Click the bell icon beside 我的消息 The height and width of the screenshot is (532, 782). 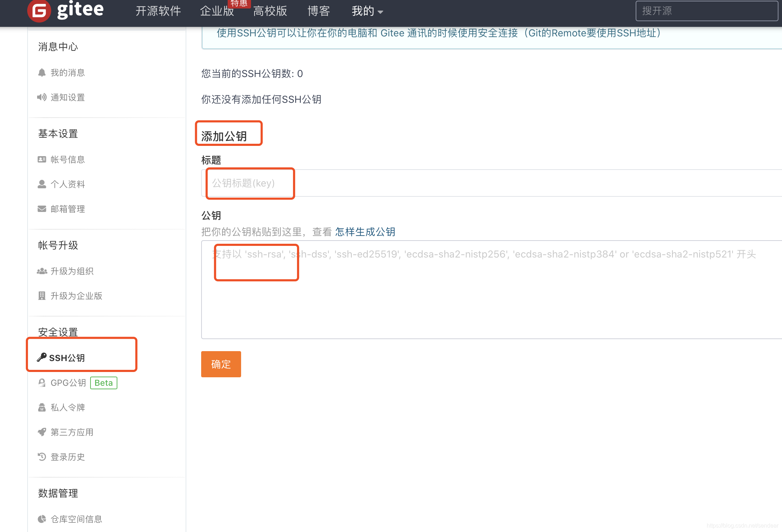pos(42,72)
